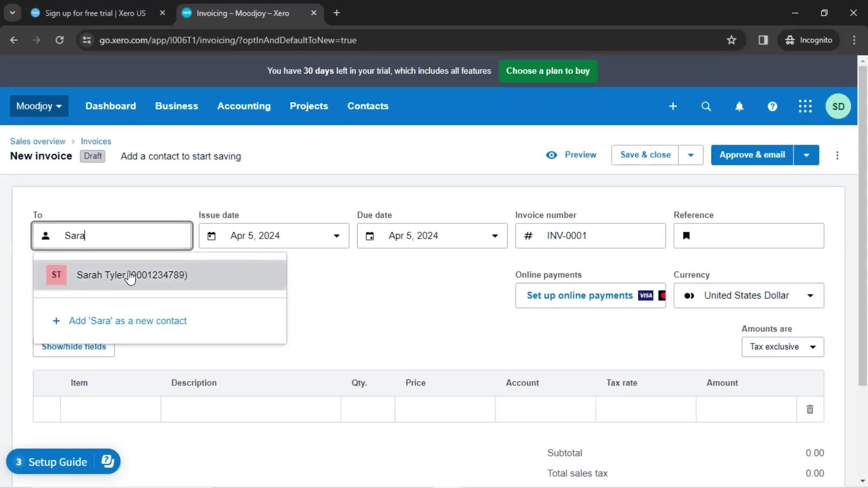868x488 pixels.
Task: Click Choose a plan to buy
Action: tap(548, 71)
